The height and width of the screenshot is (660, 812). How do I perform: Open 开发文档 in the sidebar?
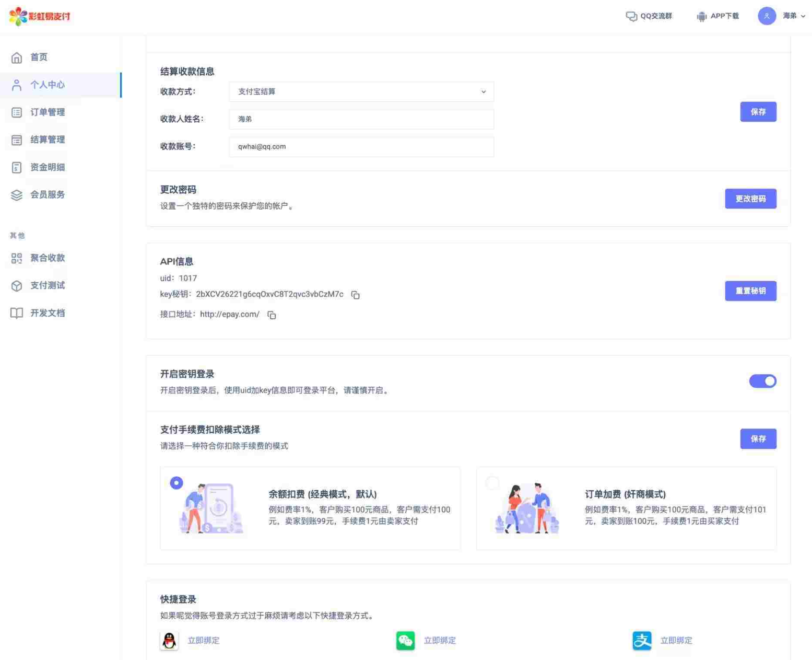(x=47, y=313)
